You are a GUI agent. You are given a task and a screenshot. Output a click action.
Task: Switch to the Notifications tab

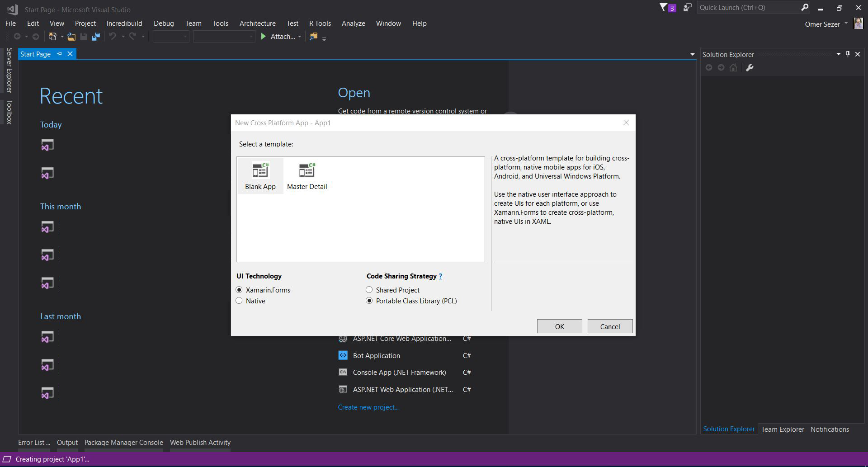(x=830, y=429)
